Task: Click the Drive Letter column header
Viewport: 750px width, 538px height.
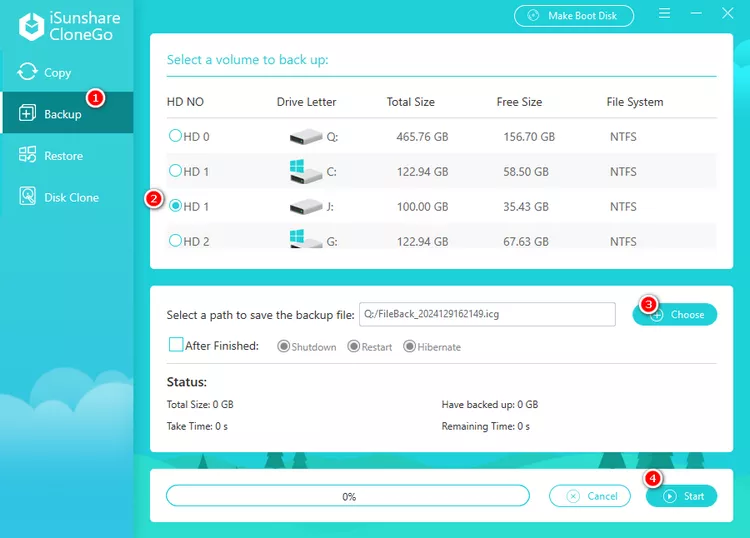Action: (306, 102)
